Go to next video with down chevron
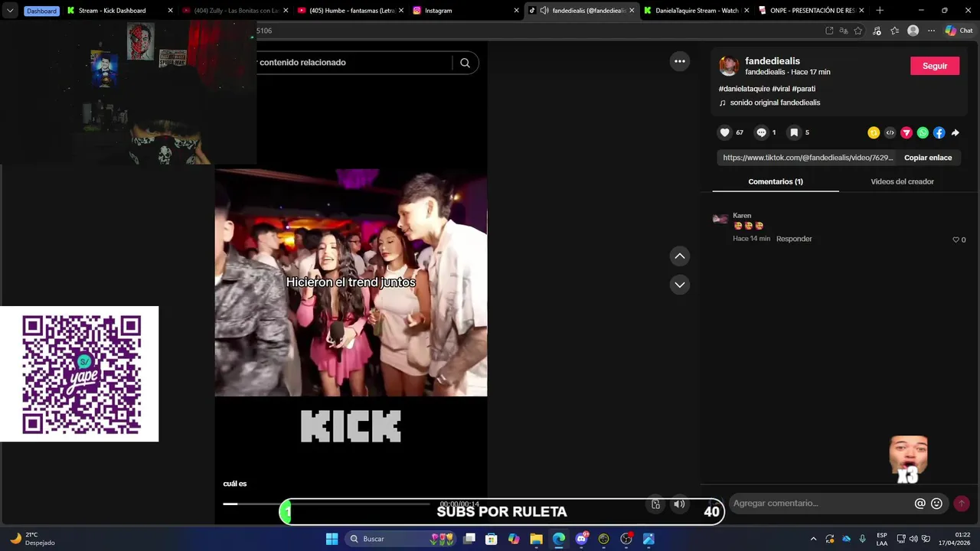Viewport: 980px width, 551px height. click(679, 284)
